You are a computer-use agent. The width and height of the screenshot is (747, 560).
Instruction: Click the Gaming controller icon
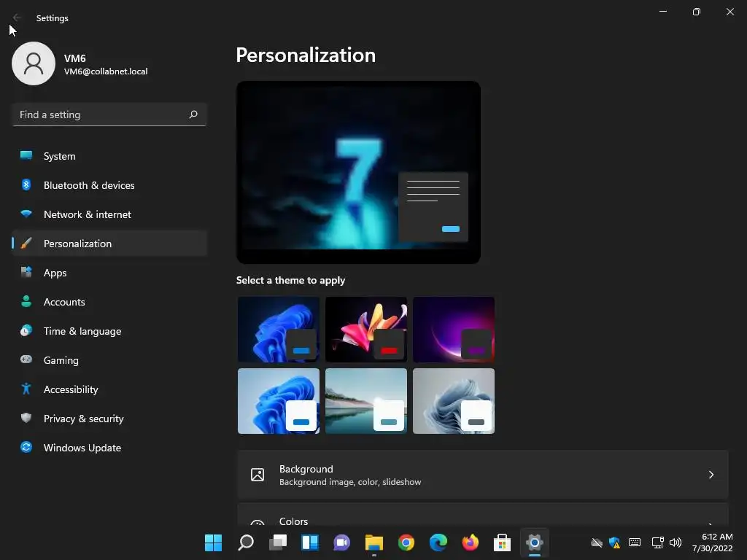[26, 359]
